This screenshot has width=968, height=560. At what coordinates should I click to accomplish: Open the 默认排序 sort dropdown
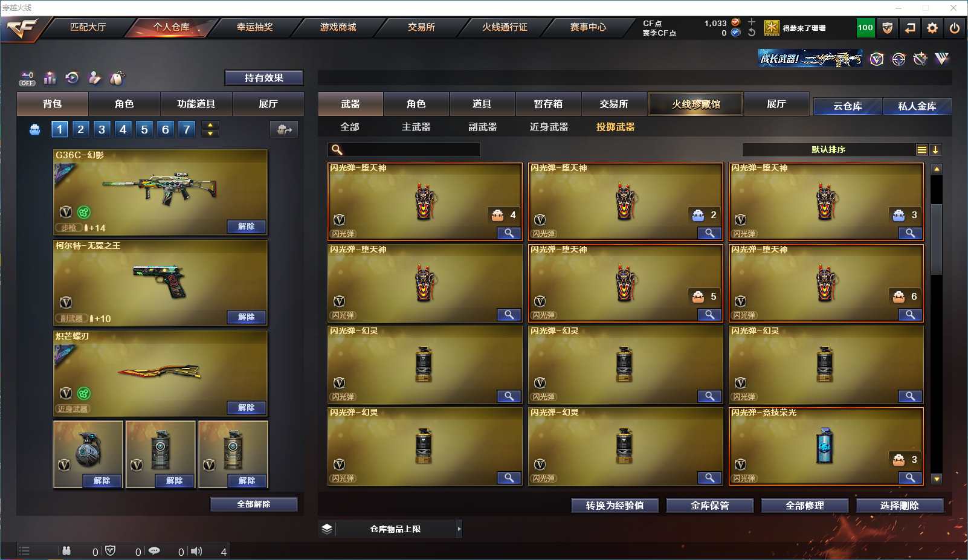828,150
